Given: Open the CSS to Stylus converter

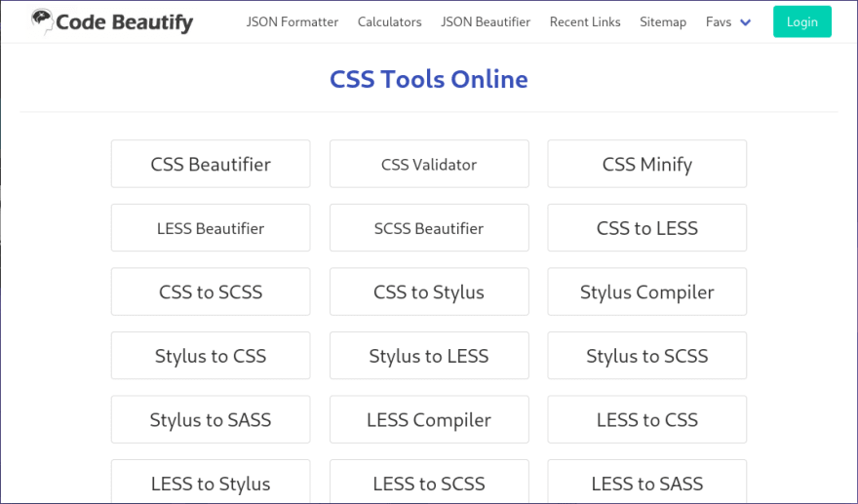Looking at the screenshot, I should click(429, 291).
